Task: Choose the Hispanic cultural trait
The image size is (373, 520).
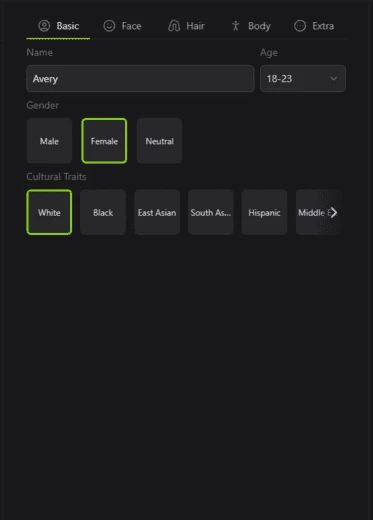Action: (264, 212)
